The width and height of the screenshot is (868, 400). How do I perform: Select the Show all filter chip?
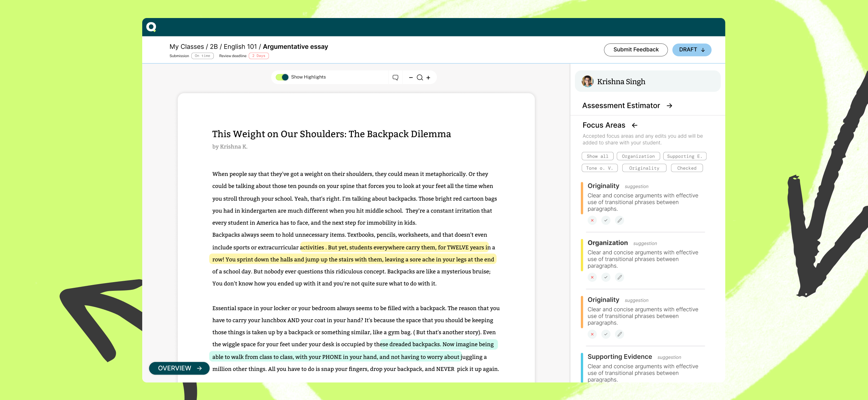tap(597, 156)
